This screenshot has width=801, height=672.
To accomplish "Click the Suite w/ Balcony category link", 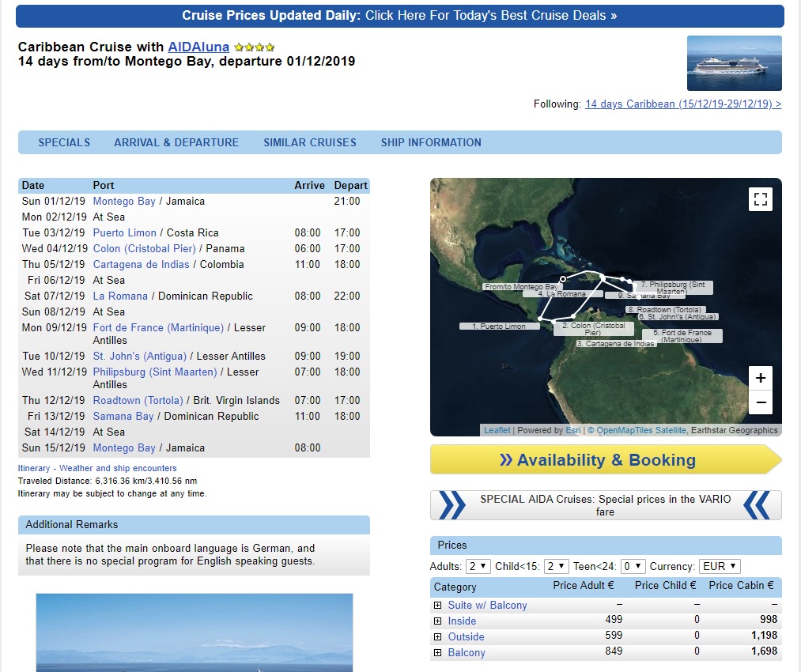I will point(487,605).
